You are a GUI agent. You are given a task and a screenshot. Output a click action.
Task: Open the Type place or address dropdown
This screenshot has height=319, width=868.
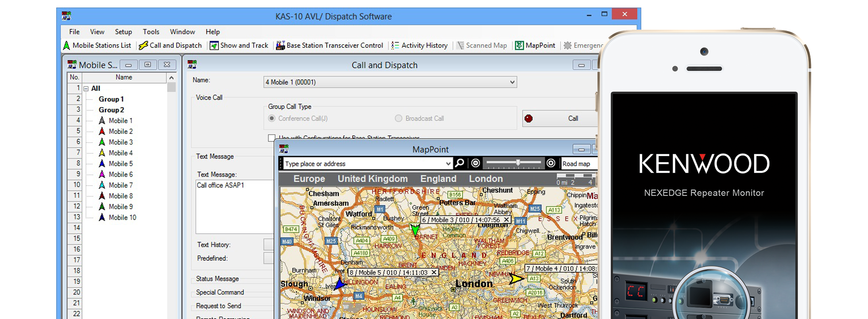coord(448,164)
